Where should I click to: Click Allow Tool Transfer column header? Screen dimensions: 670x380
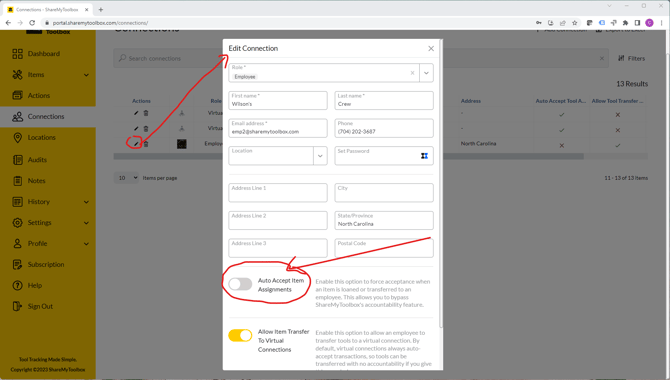[x=617, y=101]
